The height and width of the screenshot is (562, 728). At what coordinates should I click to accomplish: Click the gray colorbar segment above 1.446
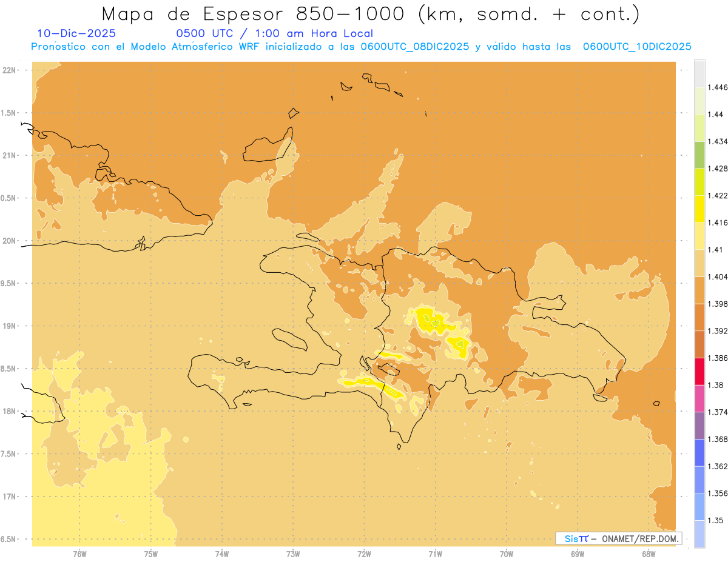click(699, 73)
